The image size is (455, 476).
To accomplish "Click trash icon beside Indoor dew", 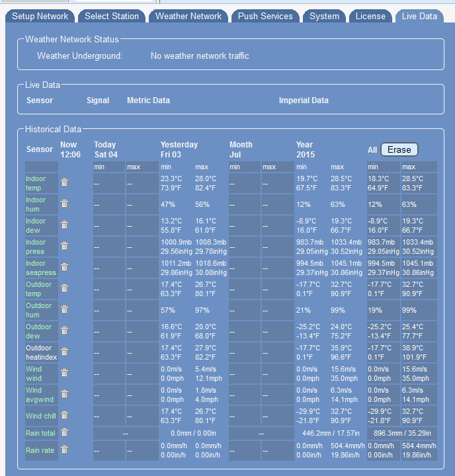I will point(64,225).
